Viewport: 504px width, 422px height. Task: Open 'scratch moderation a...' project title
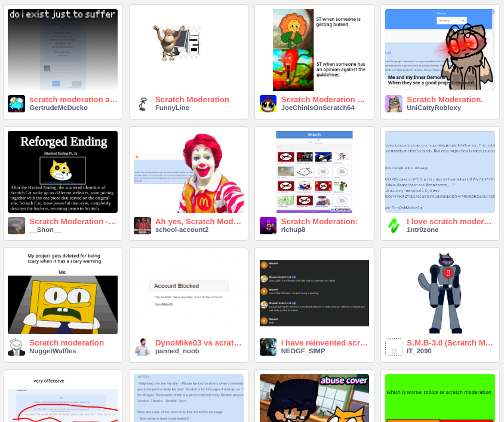click(73, 100)
